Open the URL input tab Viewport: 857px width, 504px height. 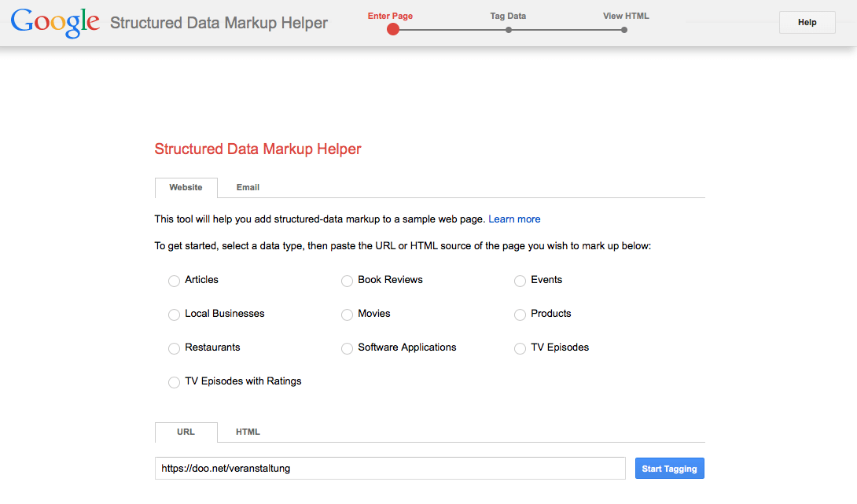tap(186, 432)
